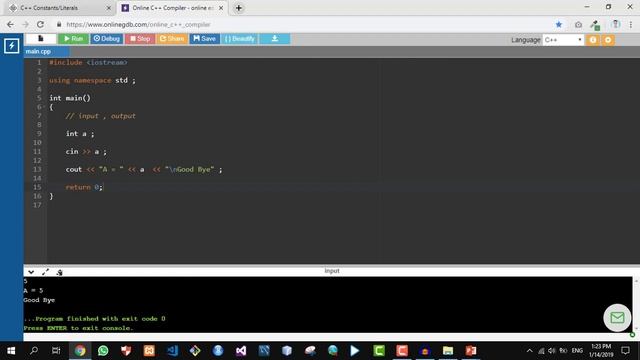The height and width of the screenshot is (360, 640).
Task: Open a new browser tab
Action: [x=239, y=8]
